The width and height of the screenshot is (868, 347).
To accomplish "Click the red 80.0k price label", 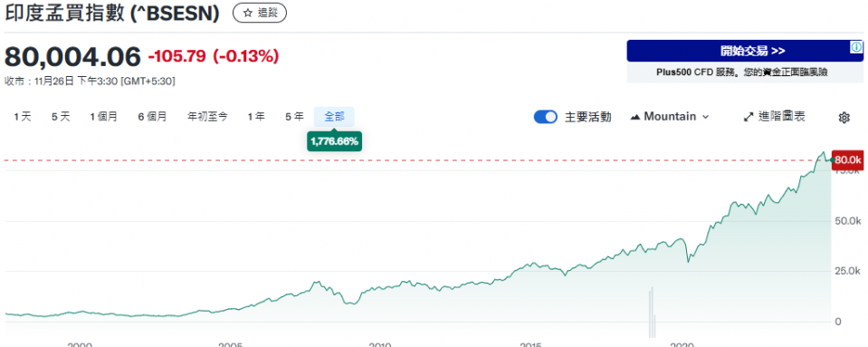I will (x=848, y=160).
